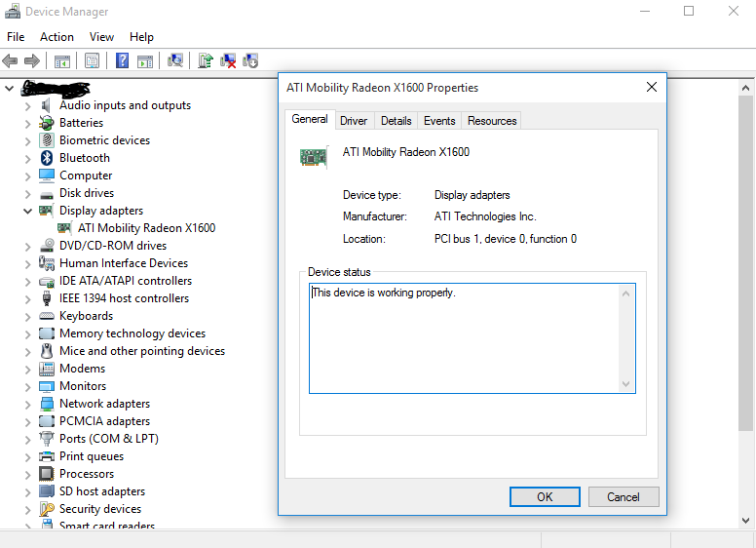The width and height of the screenshot is (756, 548).
Task: Click "PCI bus 1, device 0, function 0" text
Action: (x=506, y=239)
